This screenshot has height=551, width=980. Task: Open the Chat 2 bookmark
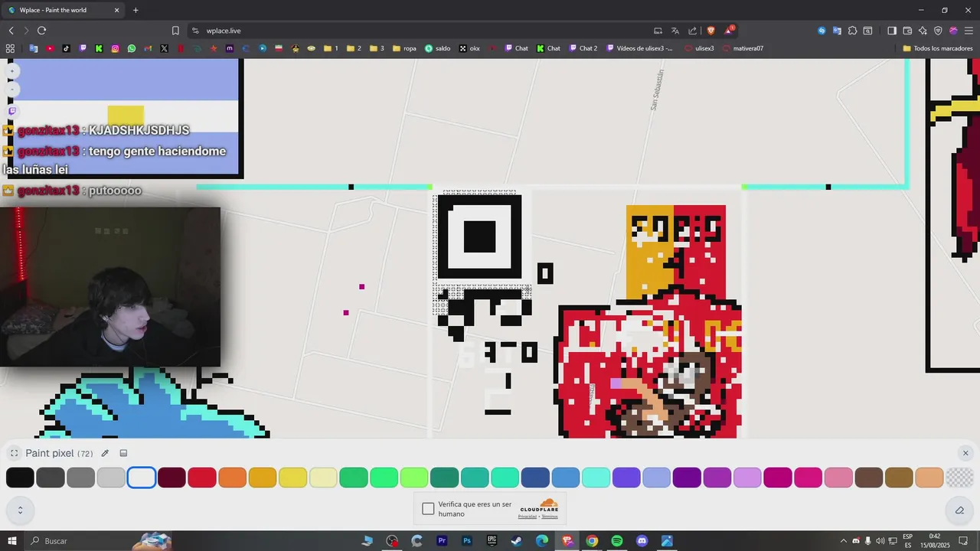[x=583, y=48]
